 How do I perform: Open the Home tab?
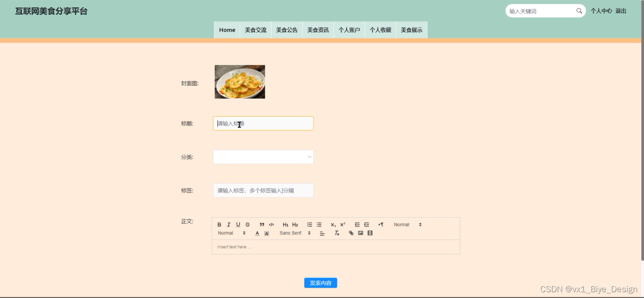tap(227, 30)
